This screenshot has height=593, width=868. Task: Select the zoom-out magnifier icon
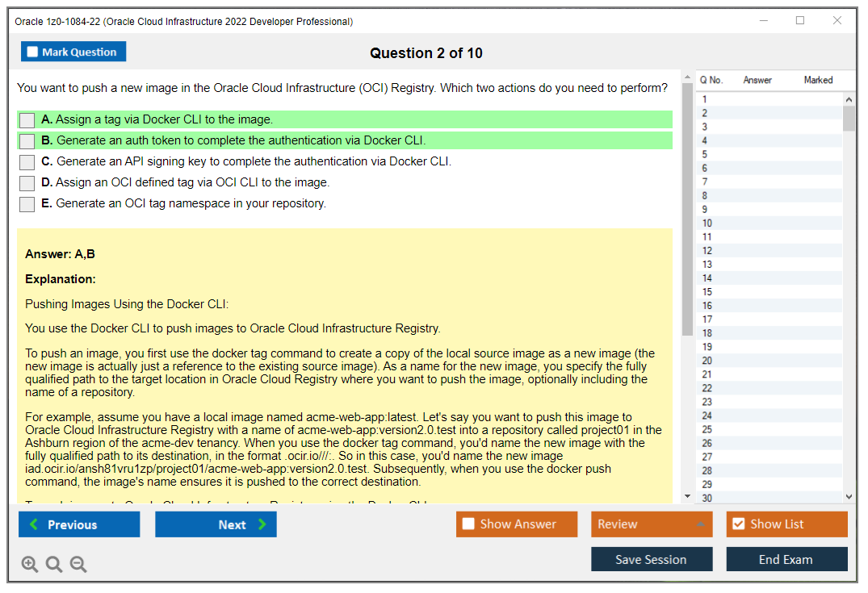78,564
